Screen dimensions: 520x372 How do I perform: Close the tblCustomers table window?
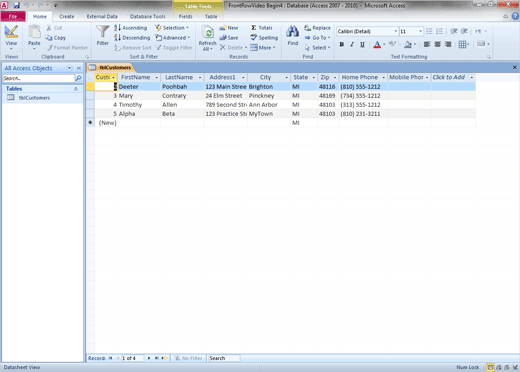click(x=515, y=68)
